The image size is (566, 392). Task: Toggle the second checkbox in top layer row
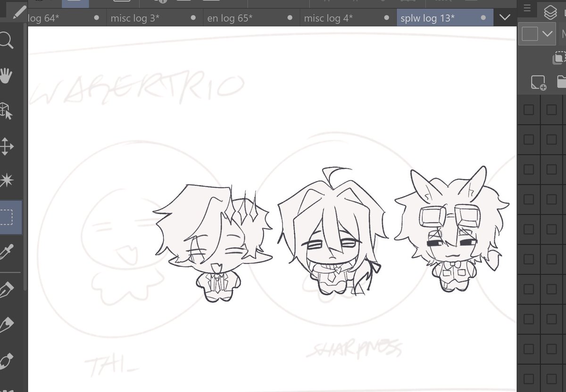[551, 110]
